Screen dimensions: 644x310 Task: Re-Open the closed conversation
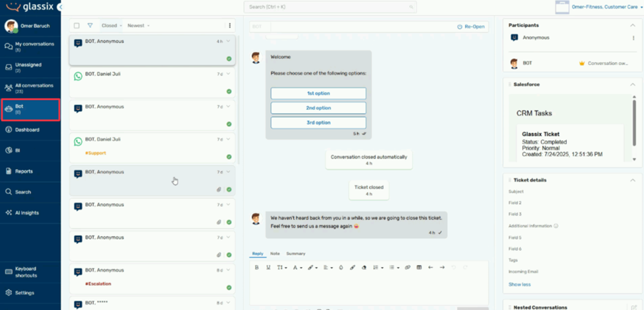coord(471,26)
